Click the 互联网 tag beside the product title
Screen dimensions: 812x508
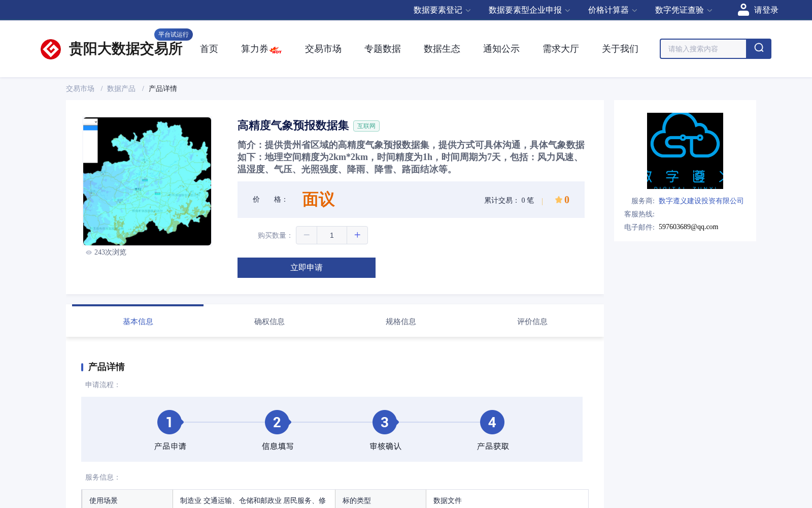click(366, 126)
